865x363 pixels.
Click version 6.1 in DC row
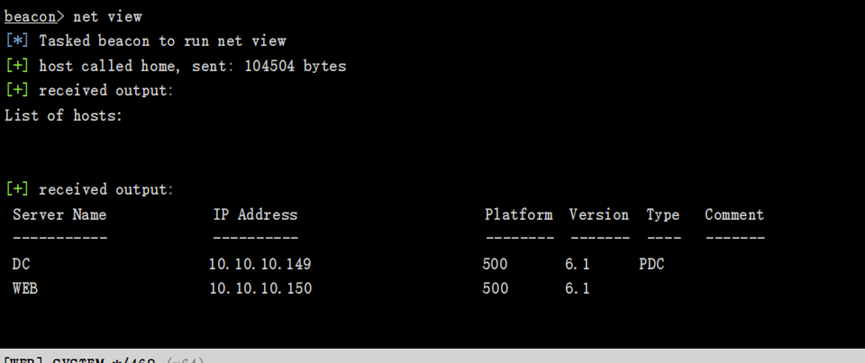tap(577, 264)
